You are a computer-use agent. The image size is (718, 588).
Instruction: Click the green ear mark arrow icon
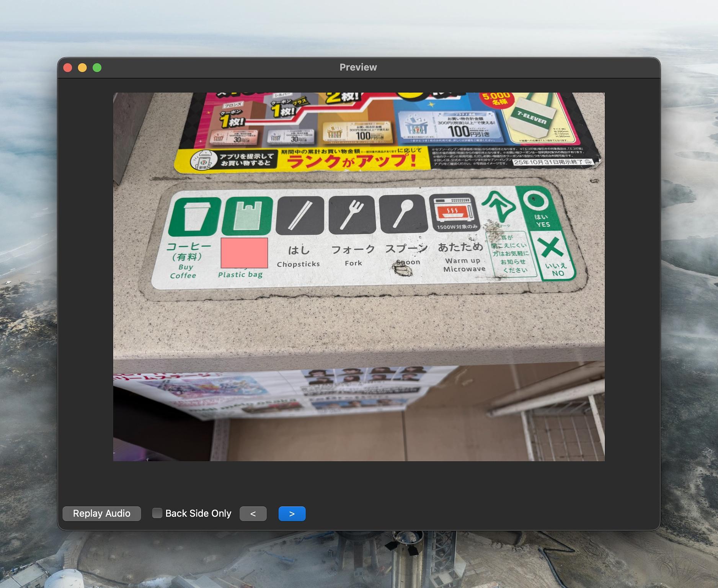pos(498,206)
